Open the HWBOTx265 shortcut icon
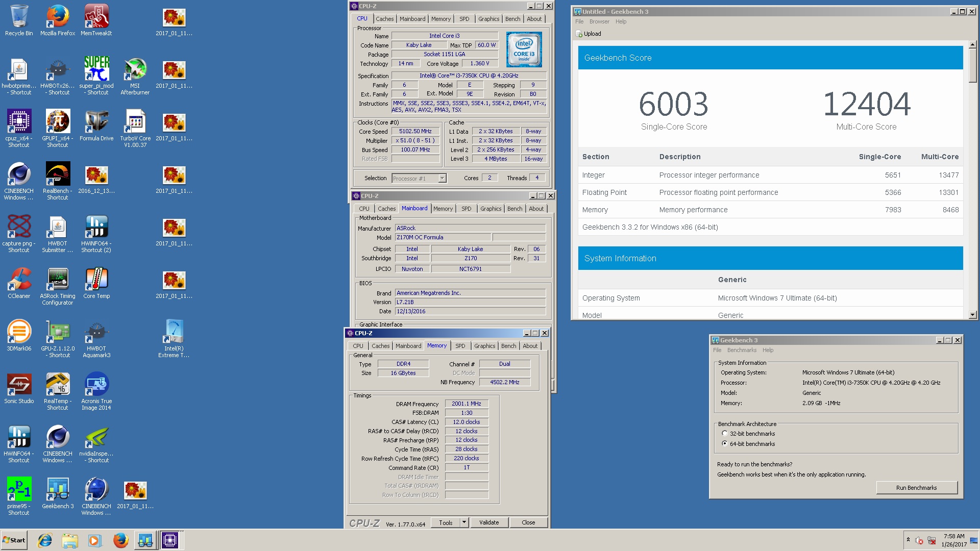This screenshot has height=551, width=980. (58, 76)
